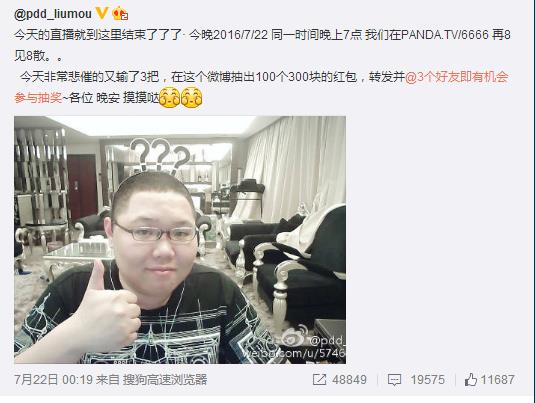
Task: Click the repost share icon
Action: [x=319, y=380]
